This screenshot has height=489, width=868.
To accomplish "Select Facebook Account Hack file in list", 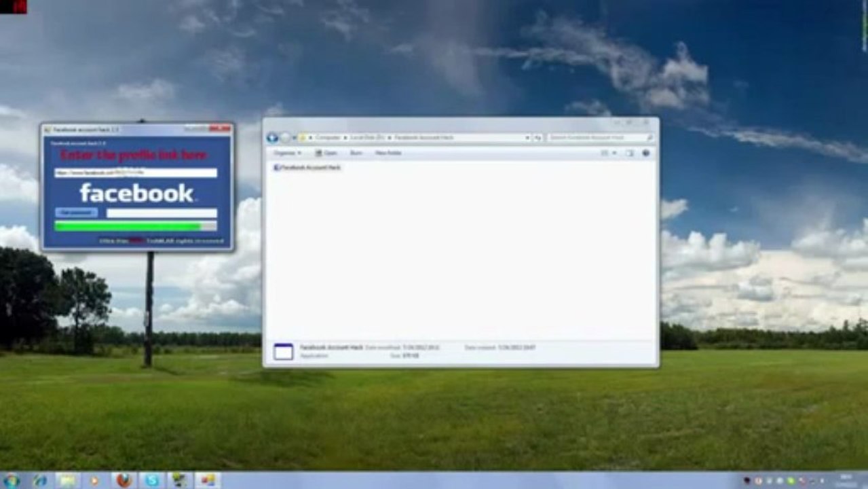I will click(307, 167).
